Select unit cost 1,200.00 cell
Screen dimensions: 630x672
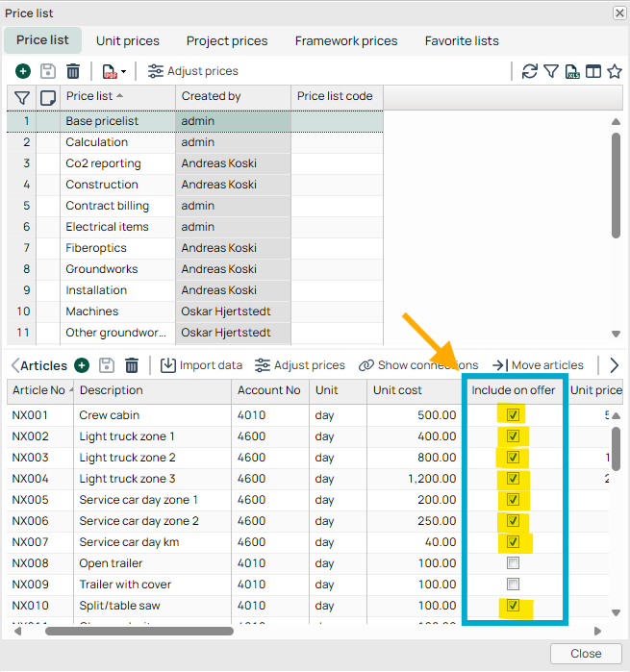(x=414, y=479)
